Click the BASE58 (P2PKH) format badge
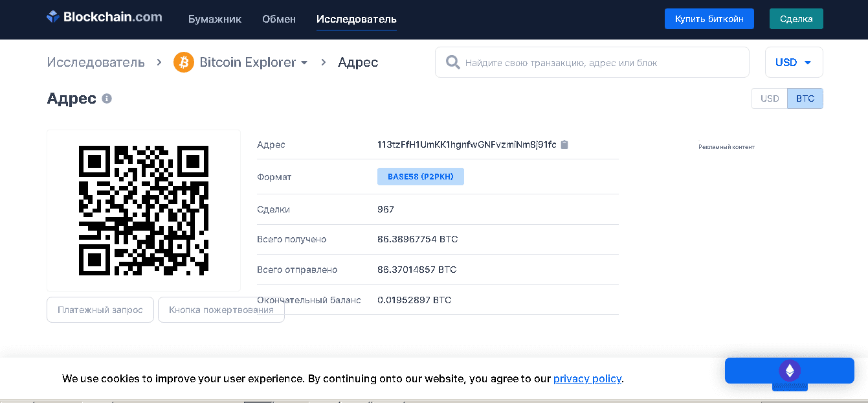The image size is (868, 403). click(420, 176)
